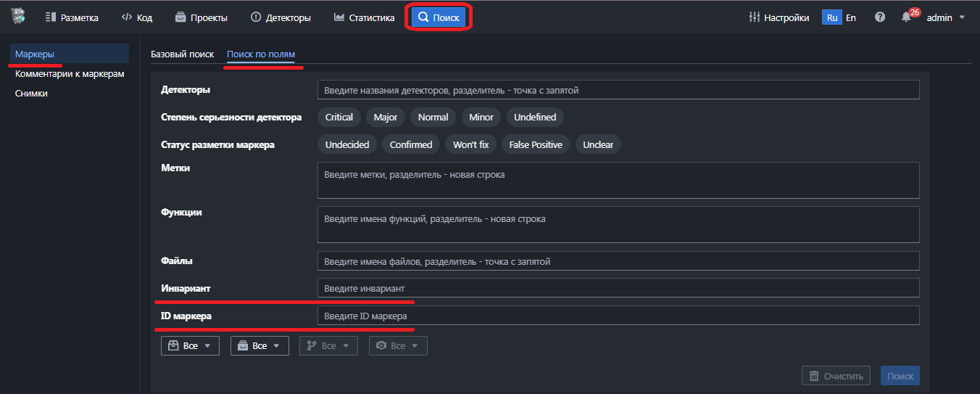980x394 pixels.
Task: Open Настройки settings
Action: [779, 17]
